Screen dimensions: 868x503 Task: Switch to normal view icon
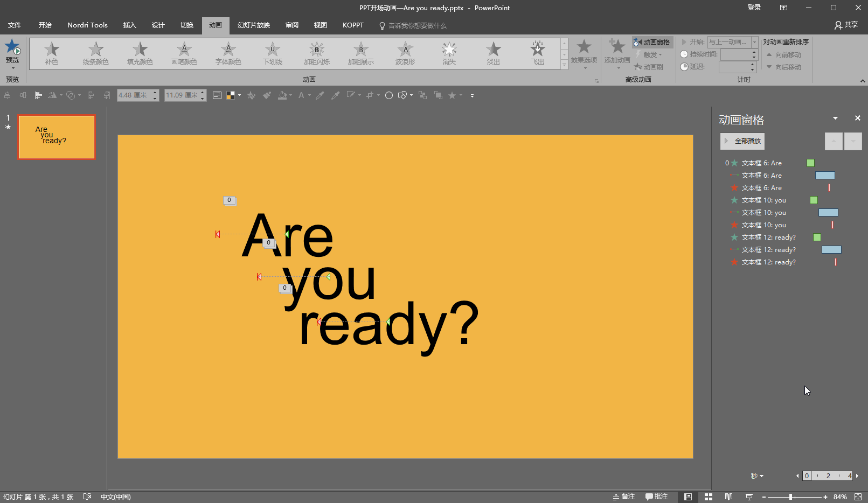click(688, 497)
